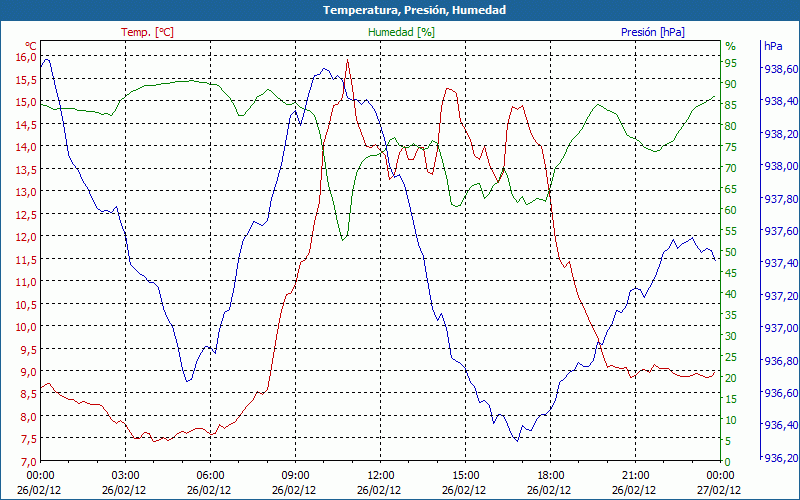Click the 14,0 temperature axis value
Screen dimensions: 800x500
[x=27, y=146]
